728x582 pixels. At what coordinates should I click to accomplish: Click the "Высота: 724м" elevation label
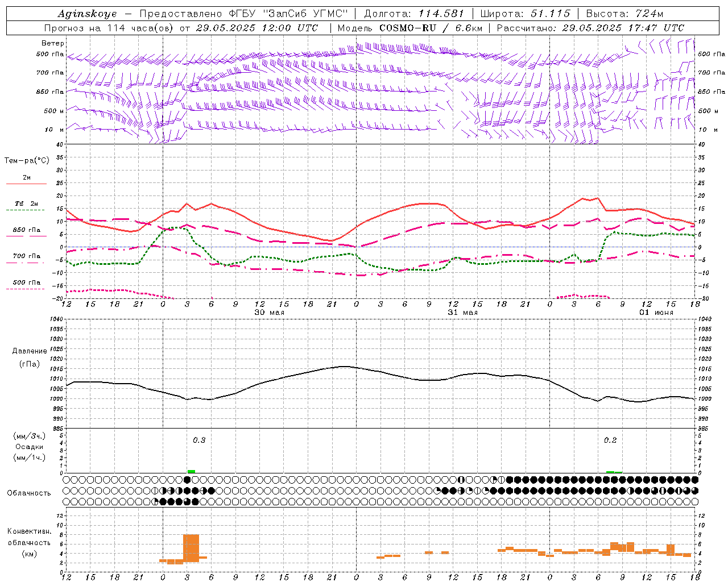(624, 14)
